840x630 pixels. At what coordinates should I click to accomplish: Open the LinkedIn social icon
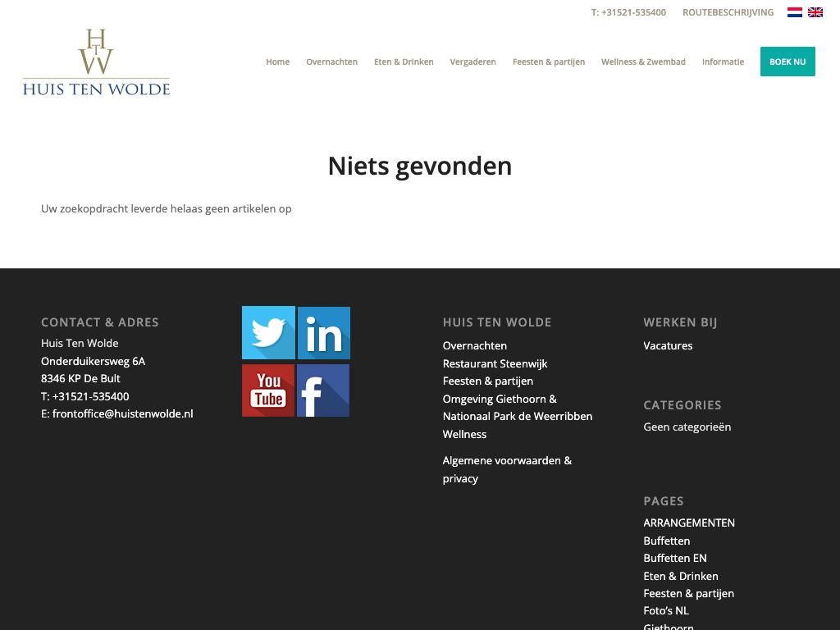pyautogui.click(x=324, y=333)
